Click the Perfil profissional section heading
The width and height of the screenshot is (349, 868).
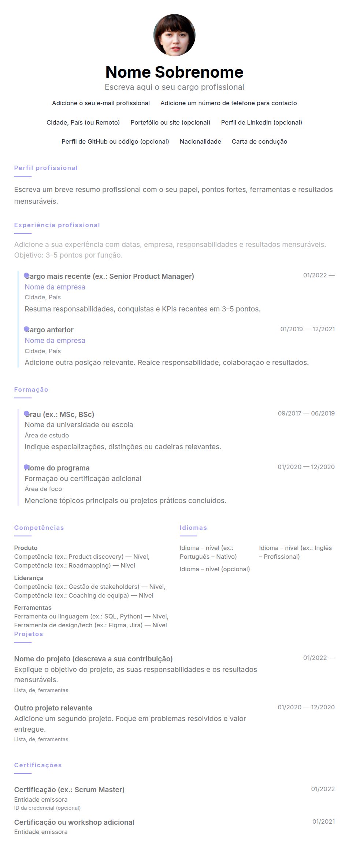coord(46,168)
